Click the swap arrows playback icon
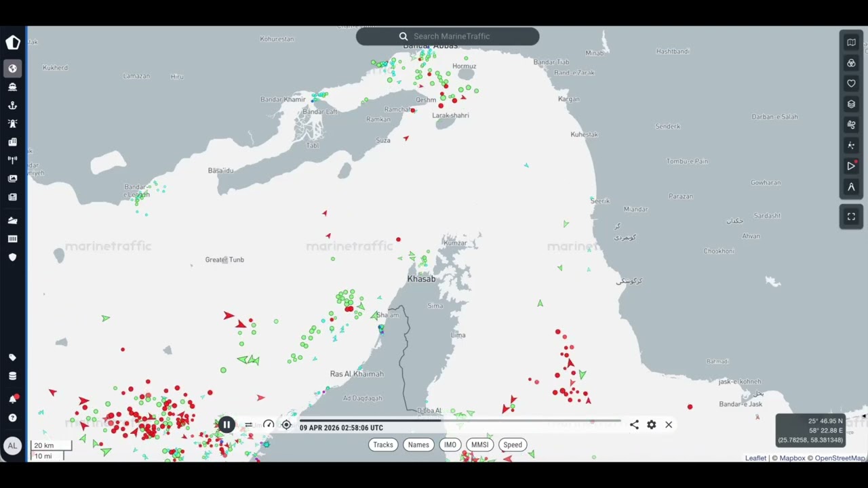The width and height of the screenshot is (868, 488). pos(248,425)
